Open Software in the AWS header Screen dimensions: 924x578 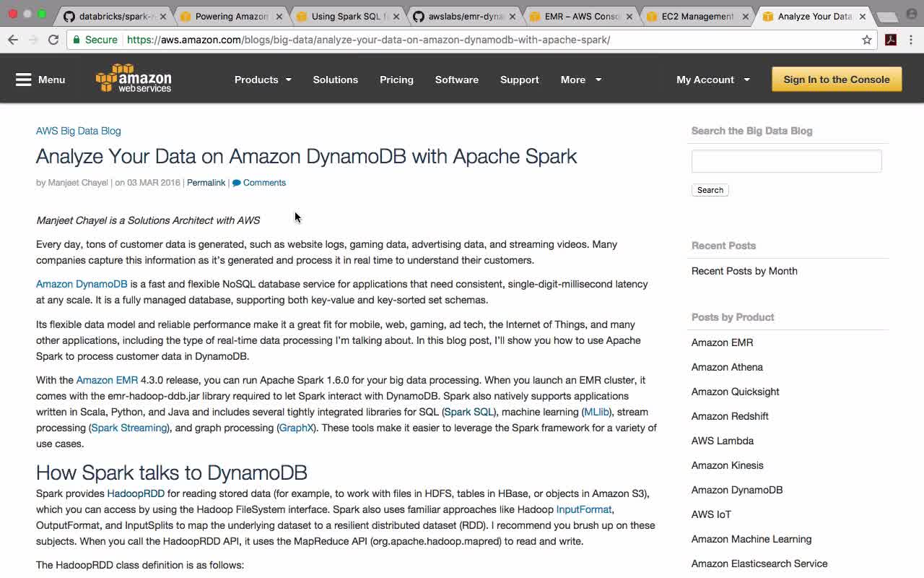click(456, 79)
